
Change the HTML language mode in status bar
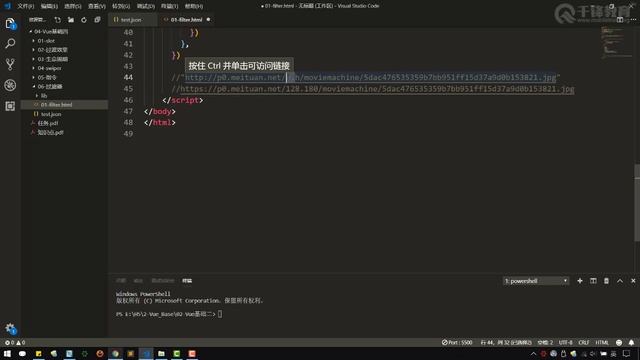coord(602,342)
